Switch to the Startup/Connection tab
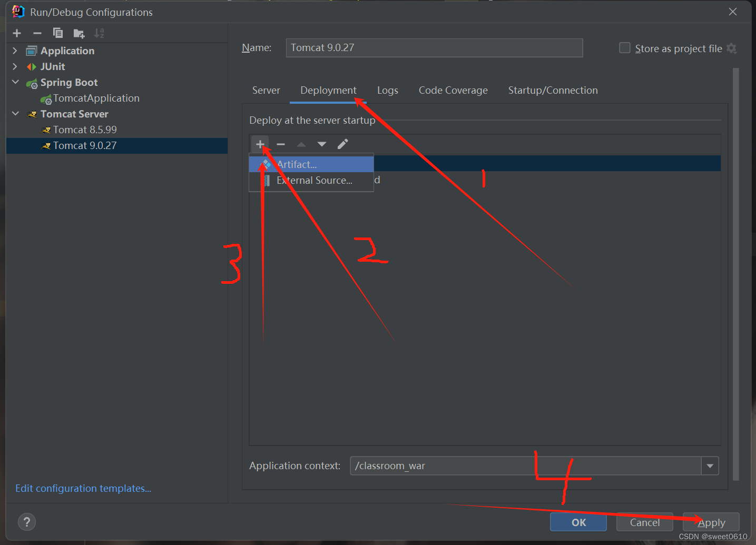The height and width of the screenshot is (545, 756). [553, 90]
